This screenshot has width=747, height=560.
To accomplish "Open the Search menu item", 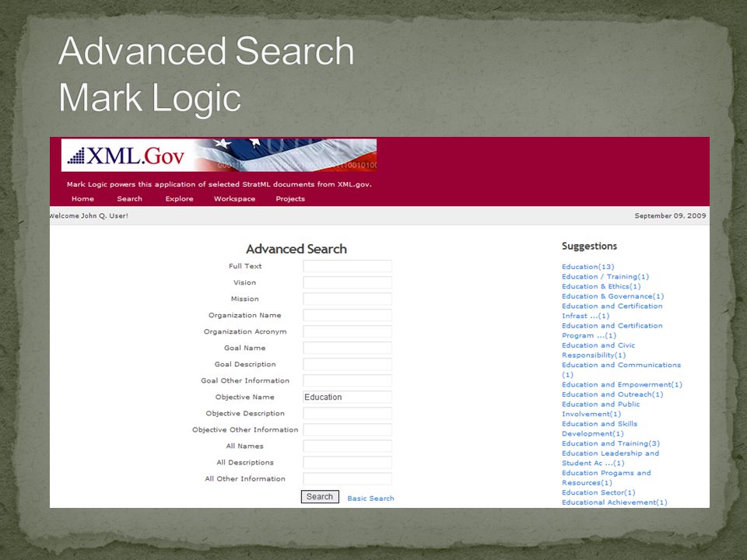I will coord(130,198).
